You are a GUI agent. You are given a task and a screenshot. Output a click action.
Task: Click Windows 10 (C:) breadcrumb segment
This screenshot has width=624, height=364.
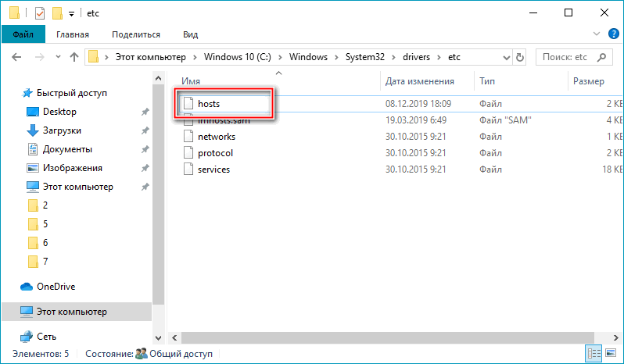point(238,57)
